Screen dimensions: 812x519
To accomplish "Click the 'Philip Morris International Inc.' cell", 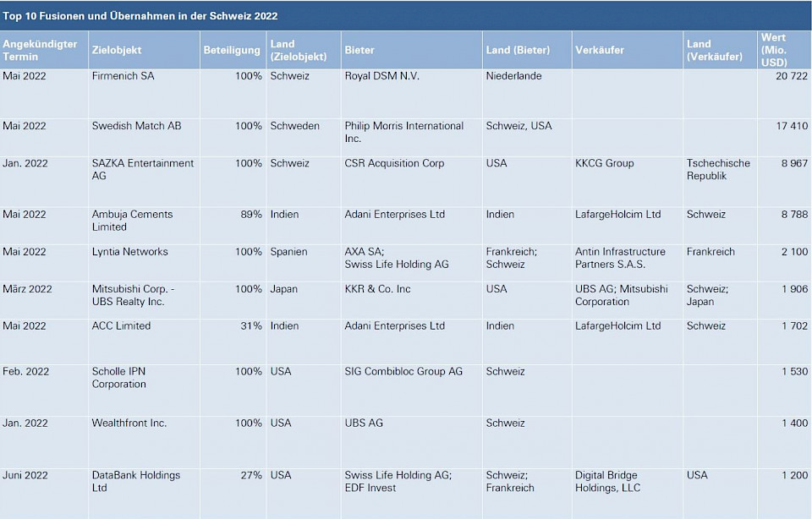I will [403, 132].
